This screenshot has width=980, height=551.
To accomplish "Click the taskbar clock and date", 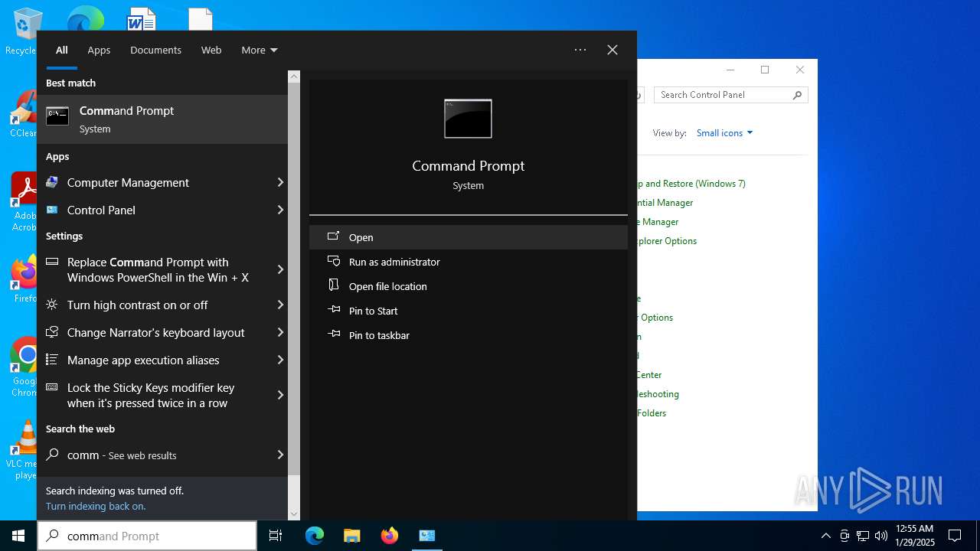I will (915, 536).
